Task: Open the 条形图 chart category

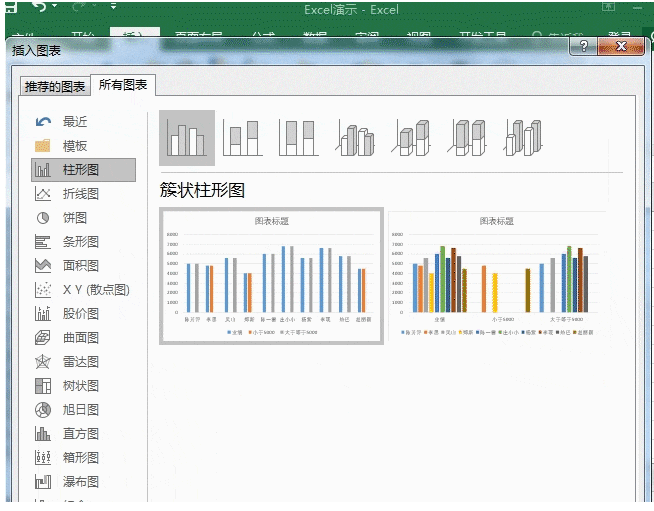Action: pyautogui.click(x=80, y=242)
